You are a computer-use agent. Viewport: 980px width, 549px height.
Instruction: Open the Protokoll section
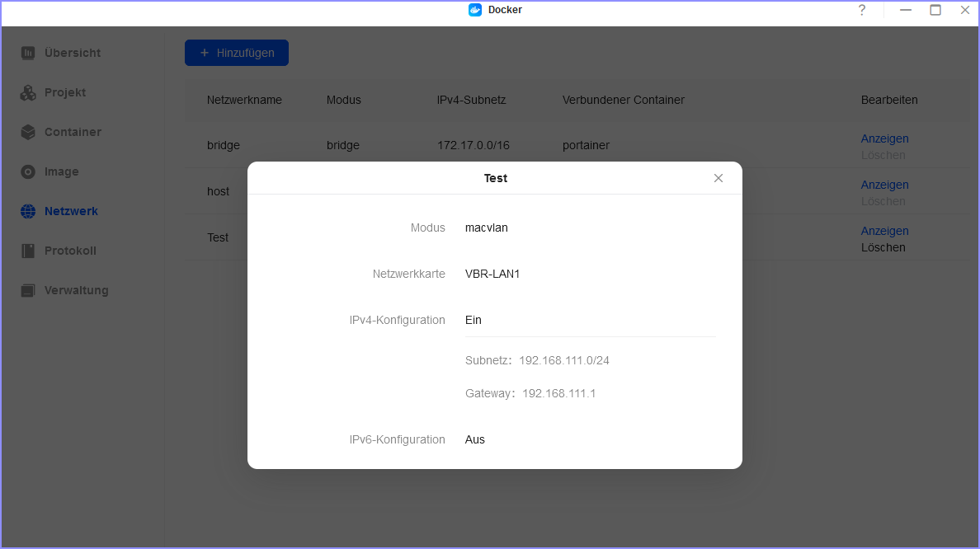[70, 251]
